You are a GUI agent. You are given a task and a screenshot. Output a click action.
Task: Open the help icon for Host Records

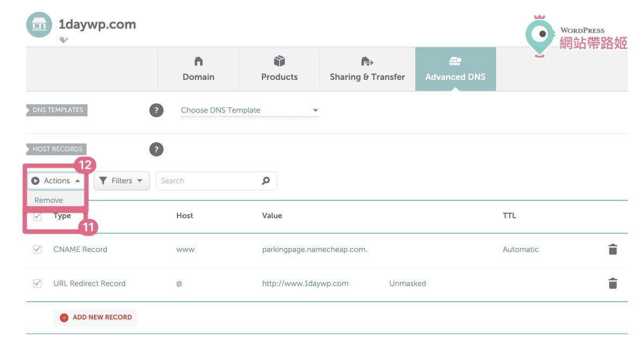tap(156, 150)
